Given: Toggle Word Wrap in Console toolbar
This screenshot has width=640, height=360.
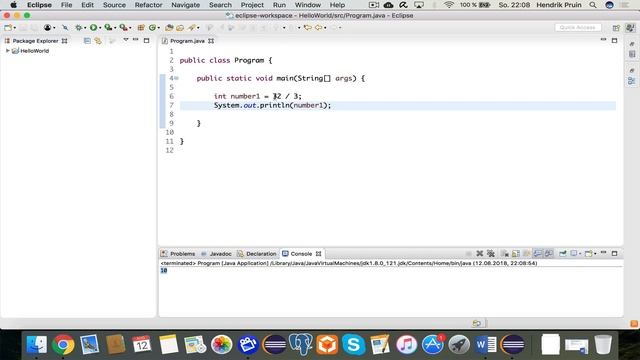Looking at the screenshot, I should 527,253.
